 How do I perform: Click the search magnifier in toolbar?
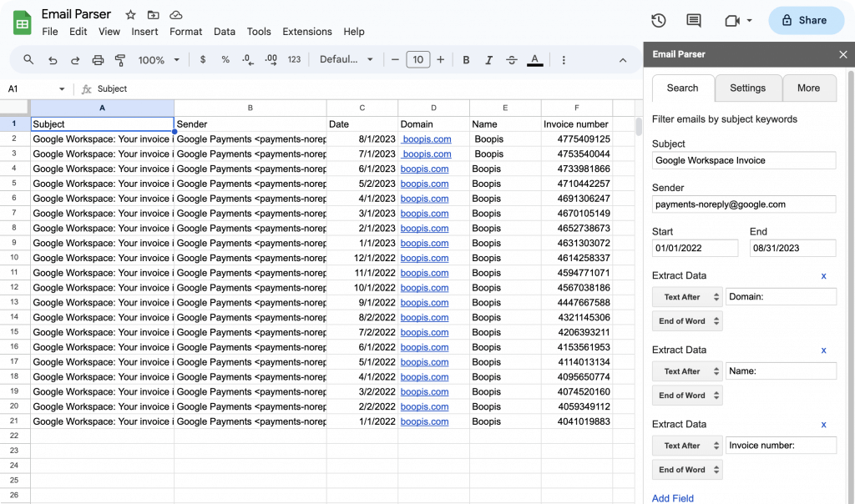coord(28,60)
